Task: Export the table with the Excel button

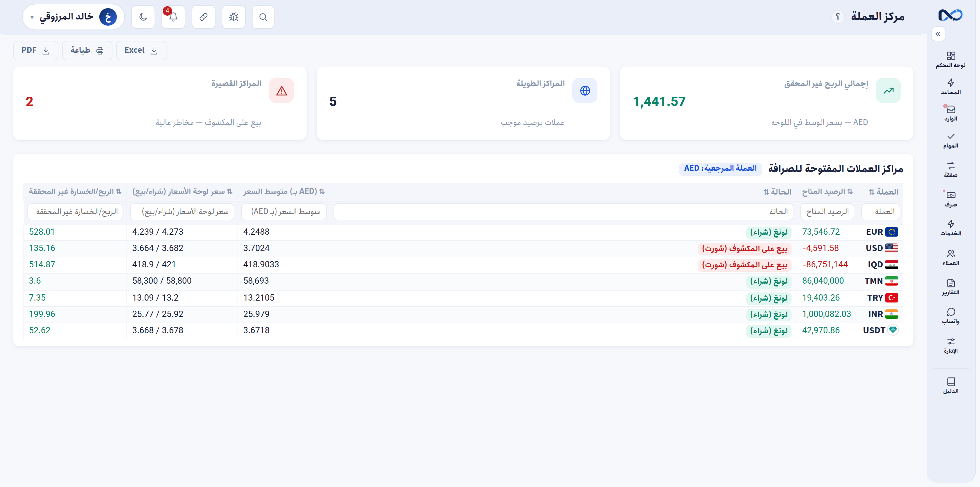Action: coord(141,50)
